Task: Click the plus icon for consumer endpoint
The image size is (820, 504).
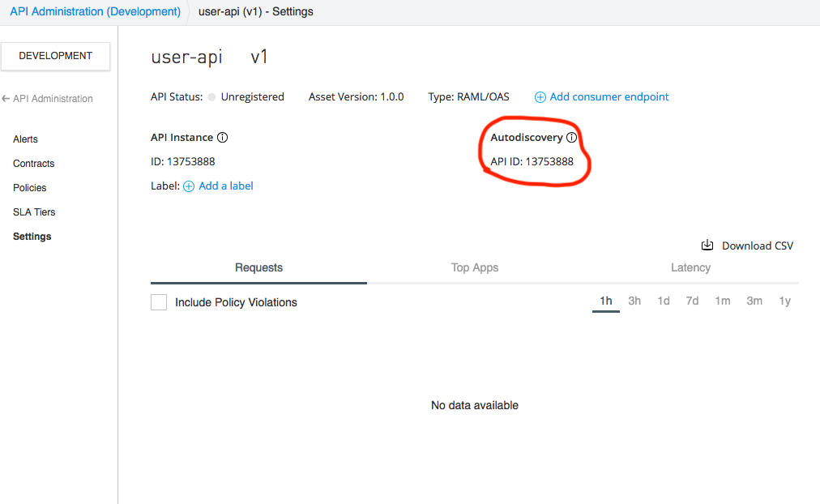Action: (x=540, y=97)
